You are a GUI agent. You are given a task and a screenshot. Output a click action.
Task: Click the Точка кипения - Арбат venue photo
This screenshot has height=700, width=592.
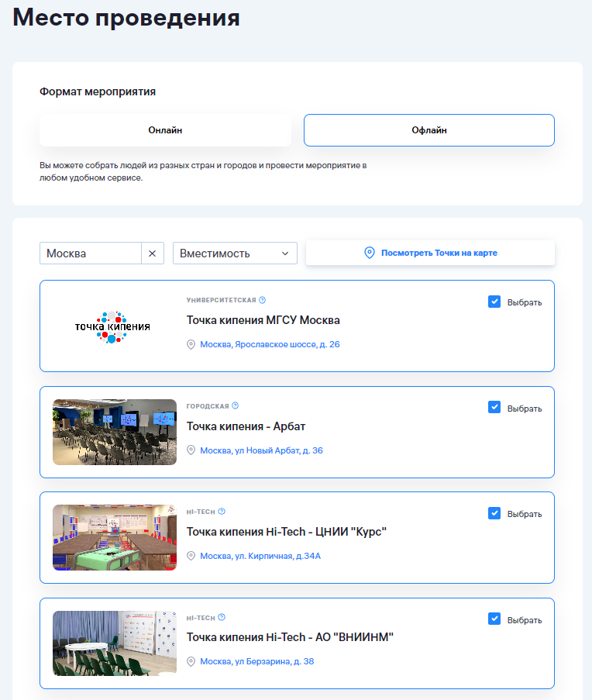click(115, 432)
